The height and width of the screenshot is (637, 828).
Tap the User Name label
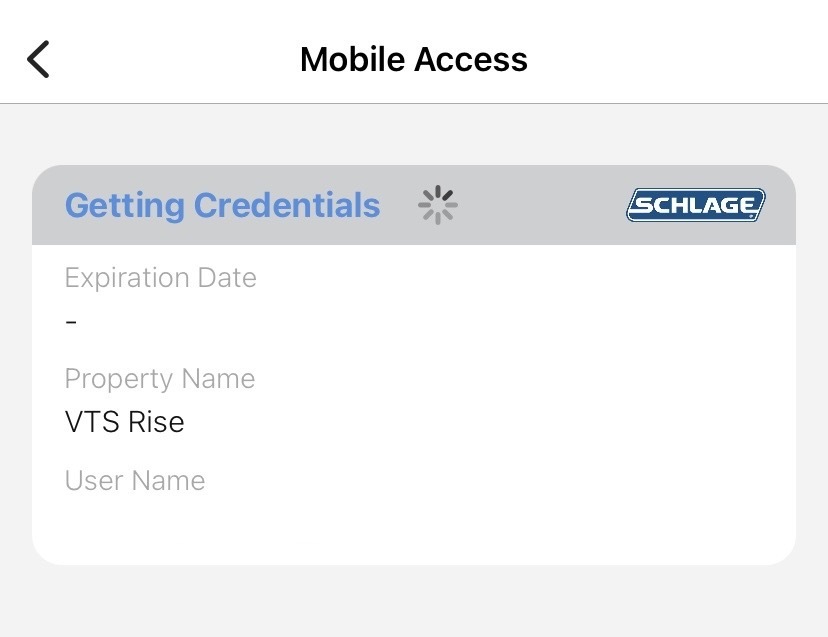click(135, 481)
